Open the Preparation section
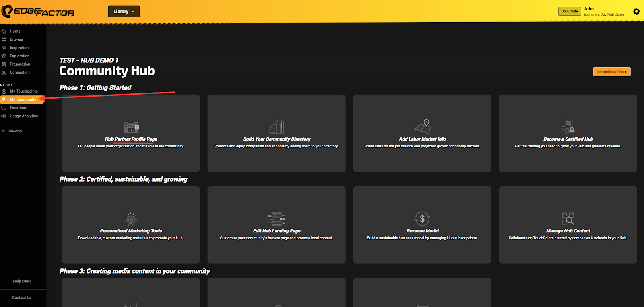This screenshot has width=644, height=307. tap(20, 64)
